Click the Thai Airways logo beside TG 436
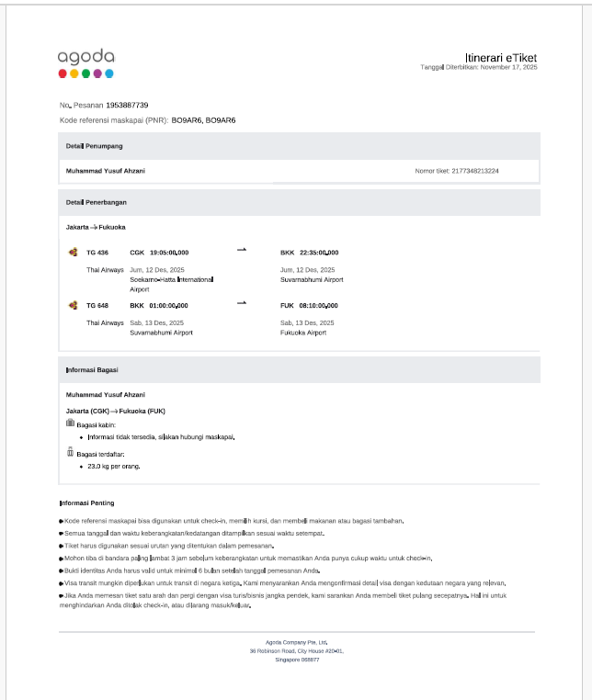This screenshot has width=592, height=700. [73, 252]
